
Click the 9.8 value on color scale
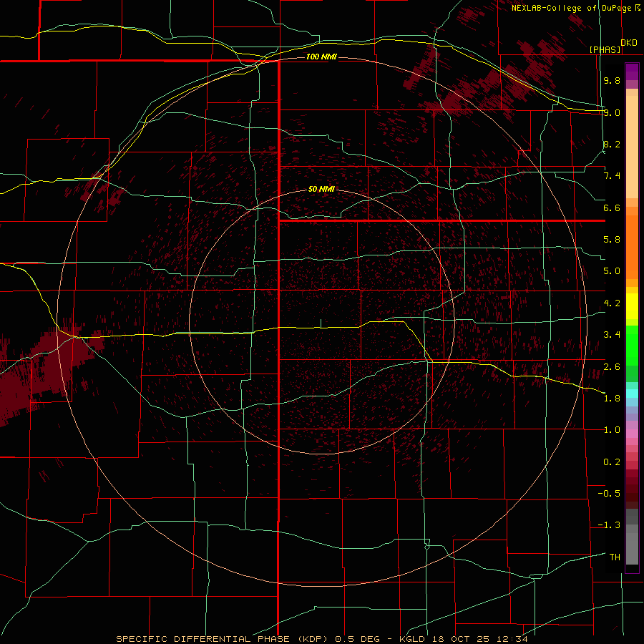pos(612,80)
